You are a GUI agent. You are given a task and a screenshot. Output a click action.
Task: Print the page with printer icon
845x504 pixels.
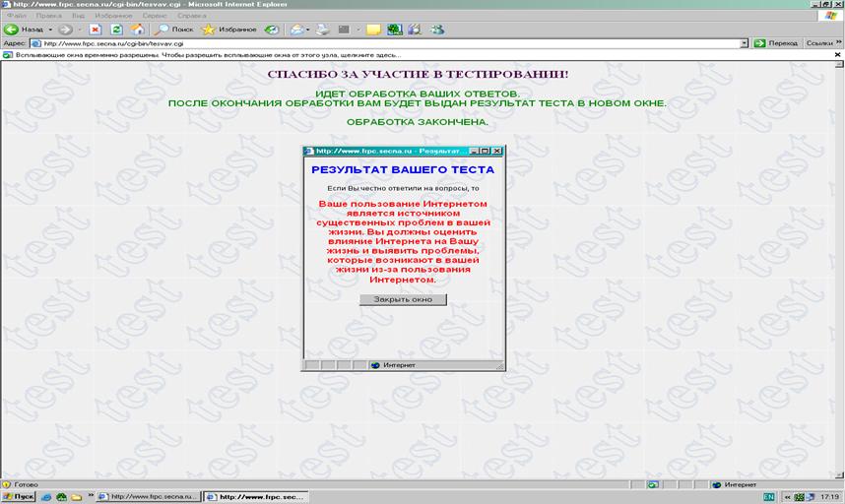pos(322,30)
